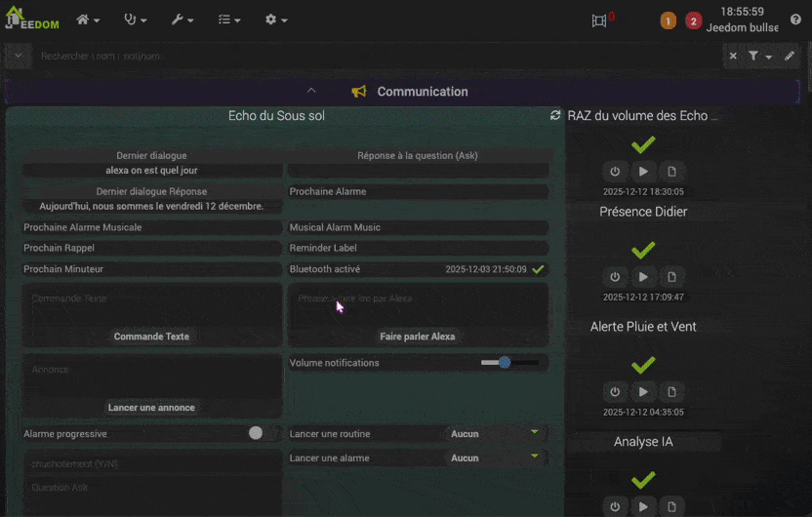Adjust Volume notifications slider
This screenshot has width=812, height=517.
tap(509, 362)
